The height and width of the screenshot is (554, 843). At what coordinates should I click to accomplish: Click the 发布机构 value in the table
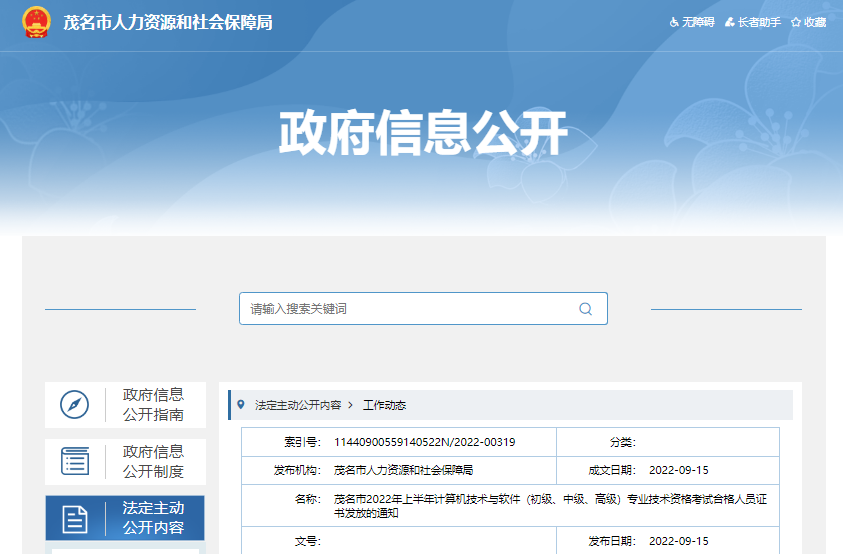pyautogui.click(x=403, y=470)
